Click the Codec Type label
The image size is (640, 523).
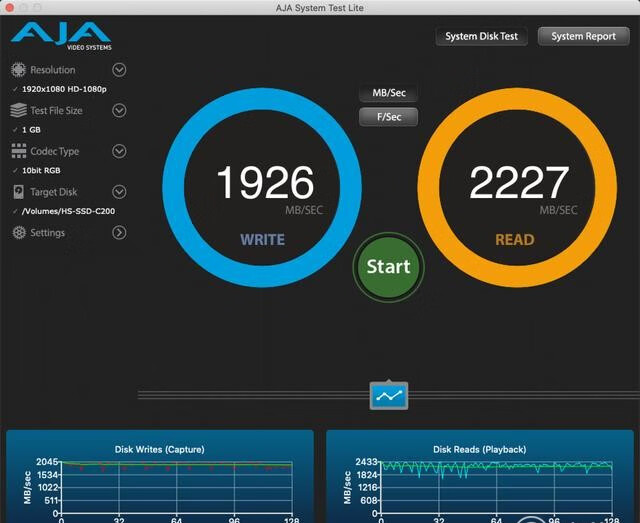(55, 151)
